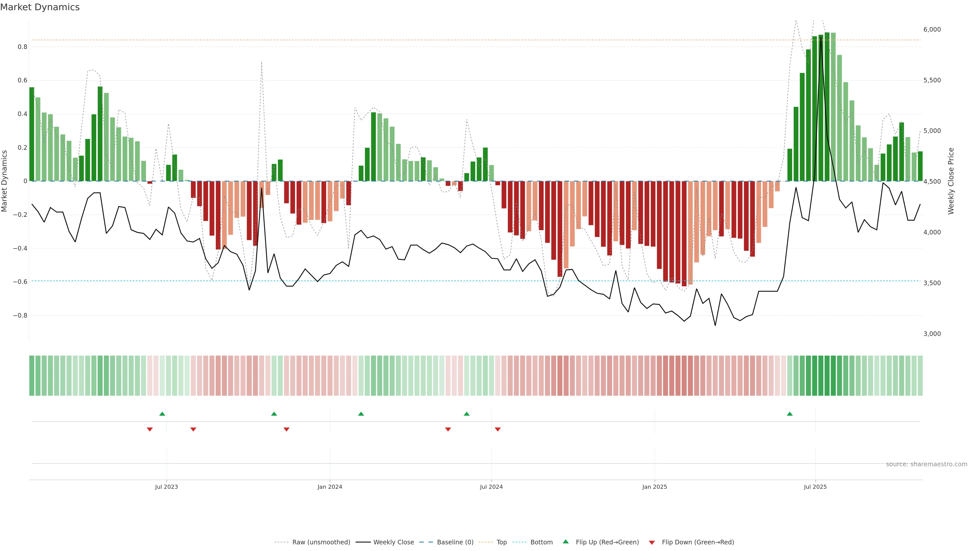This screenshot has width=980, height=551.
Task: Click the green Flip Up triangle in legend
Action: click(x=566, y=542)
